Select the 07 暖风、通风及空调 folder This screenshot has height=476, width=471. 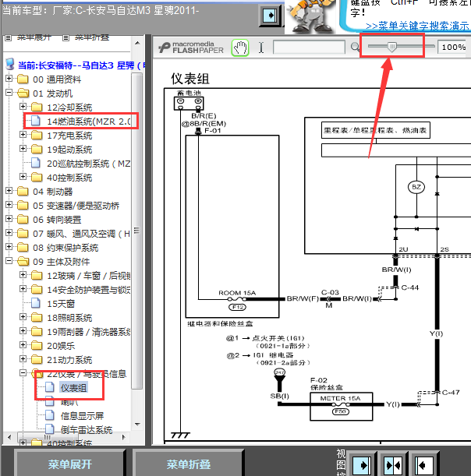pos(81,234)
